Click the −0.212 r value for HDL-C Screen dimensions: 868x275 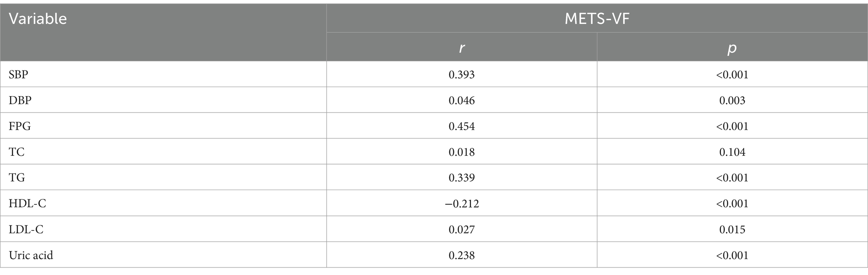click(x=462, y=204)
